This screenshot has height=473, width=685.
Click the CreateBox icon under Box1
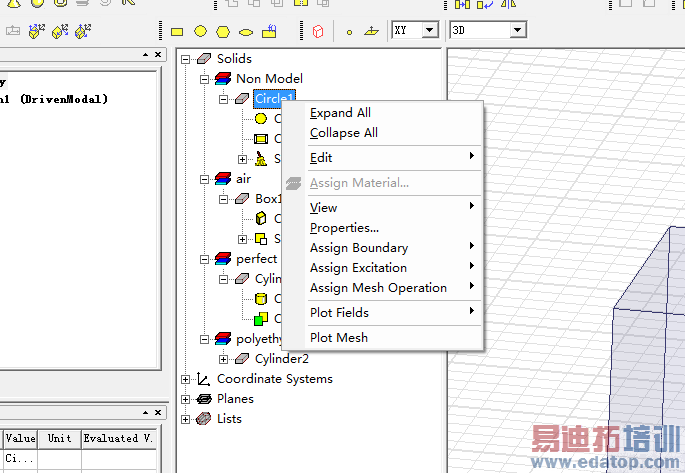(x=261, y=218)
